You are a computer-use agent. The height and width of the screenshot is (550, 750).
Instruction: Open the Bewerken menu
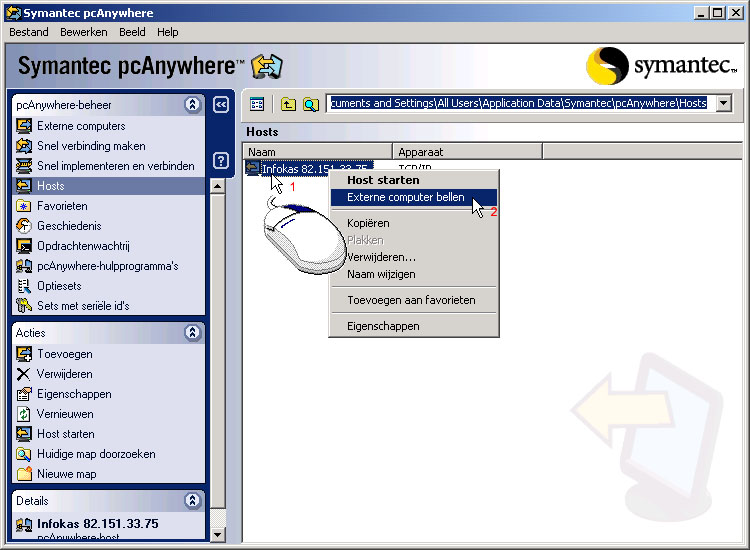83,32
